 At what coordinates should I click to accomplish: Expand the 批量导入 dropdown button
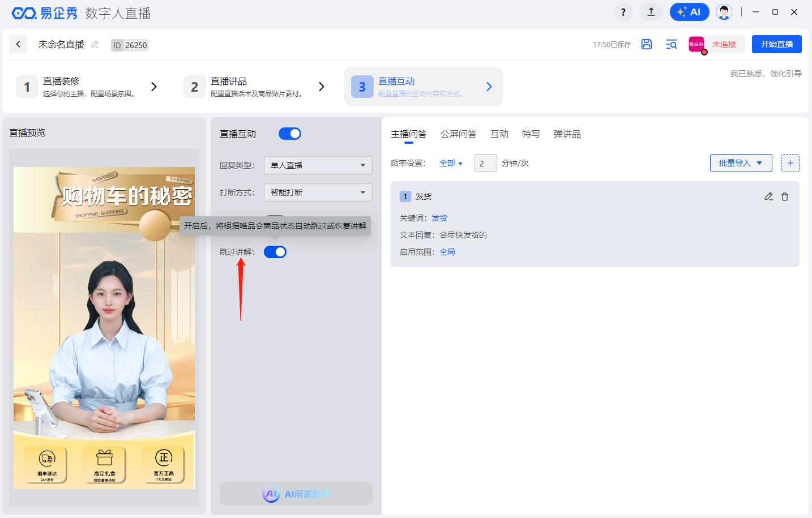(741, 163)
